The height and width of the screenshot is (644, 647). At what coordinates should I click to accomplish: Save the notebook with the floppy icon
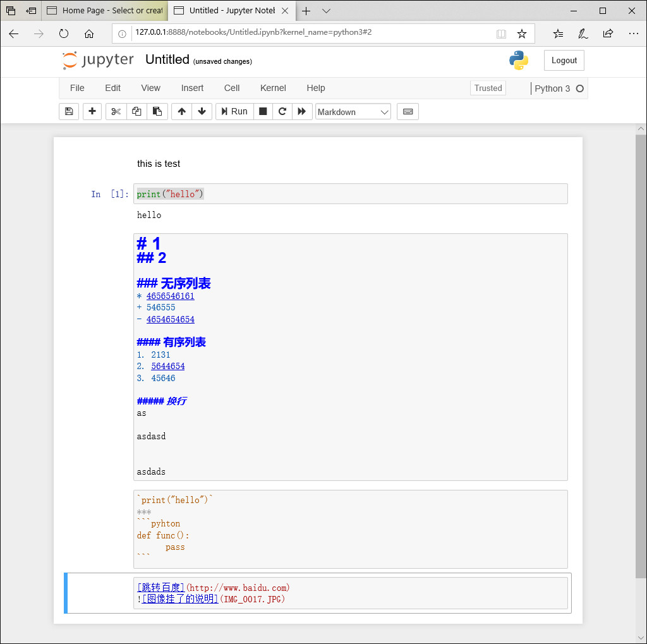pos(69,111)
